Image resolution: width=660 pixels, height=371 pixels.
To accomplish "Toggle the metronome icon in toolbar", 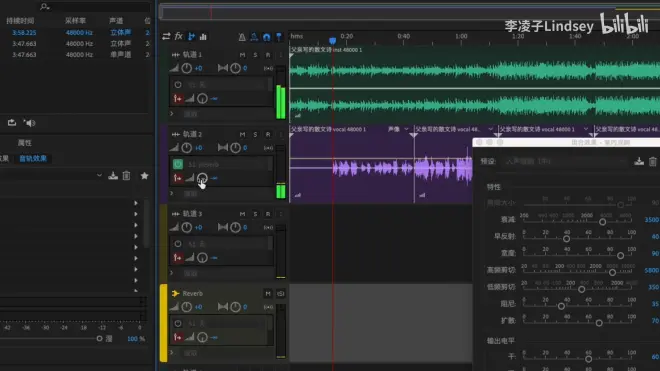I will [x=242, y=37].
